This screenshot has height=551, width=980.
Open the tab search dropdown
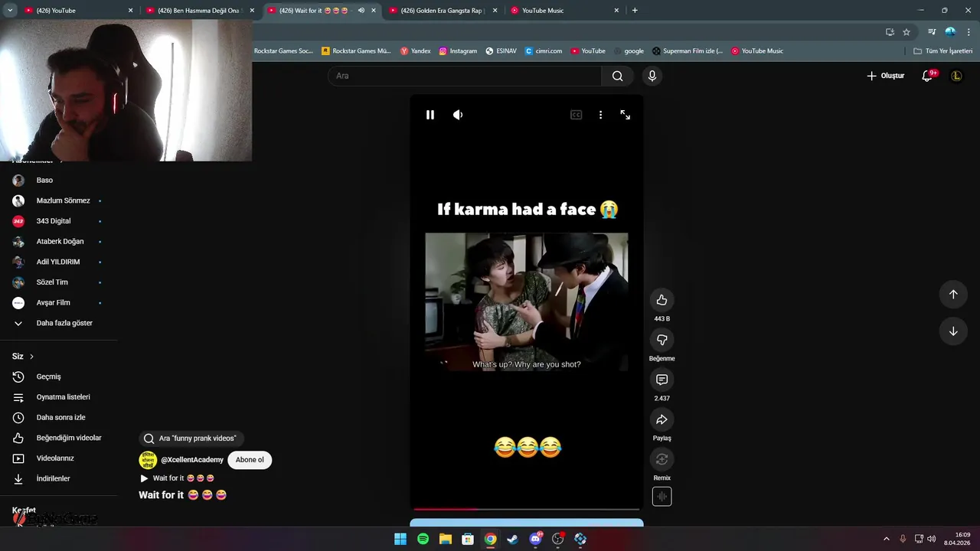(10, 11)
